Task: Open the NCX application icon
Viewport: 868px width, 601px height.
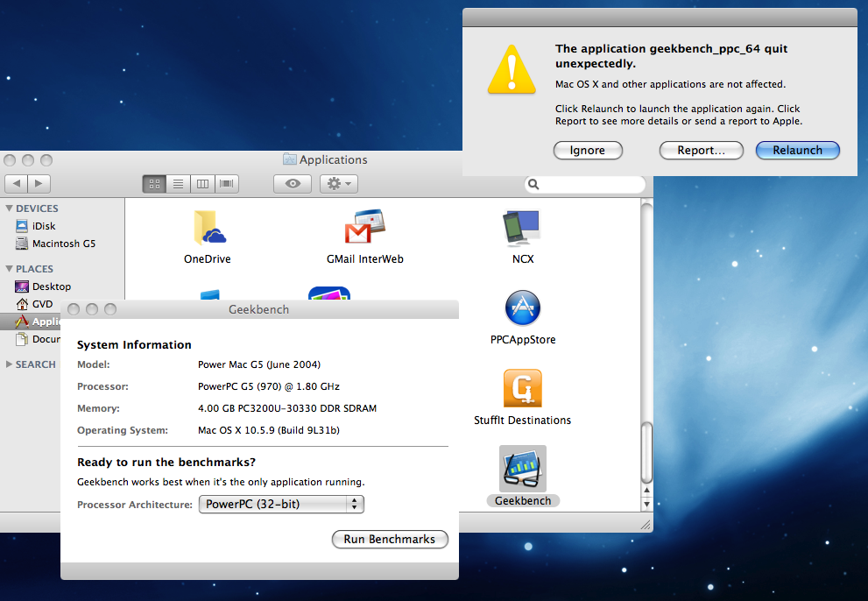Action: (x=521, y=228)
